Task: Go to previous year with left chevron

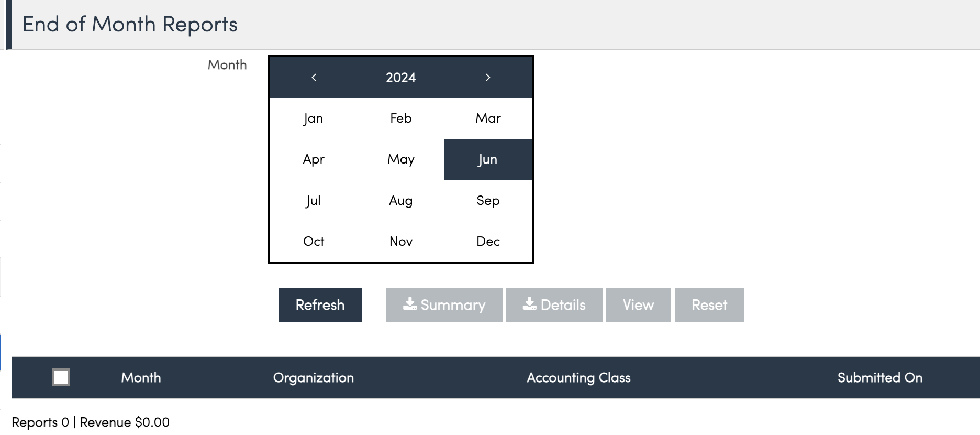Action: pyautogui.click(x=314, y=78)
